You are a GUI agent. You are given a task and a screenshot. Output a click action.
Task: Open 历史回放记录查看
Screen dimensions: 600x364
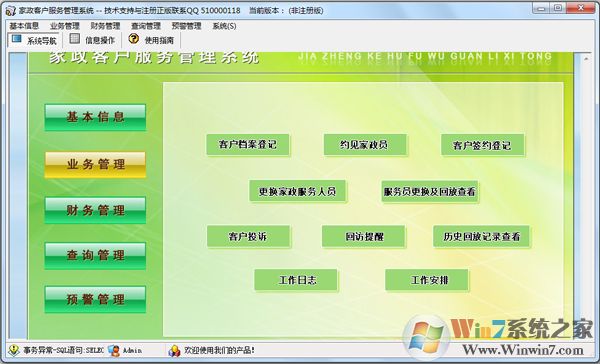(482, 237)
